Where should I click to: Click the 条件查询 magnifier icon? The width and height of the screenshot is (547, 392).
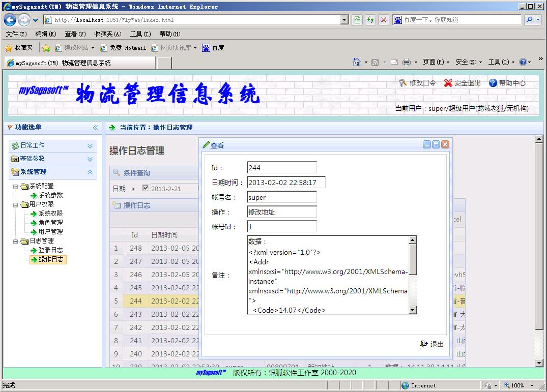pos(117,172)
